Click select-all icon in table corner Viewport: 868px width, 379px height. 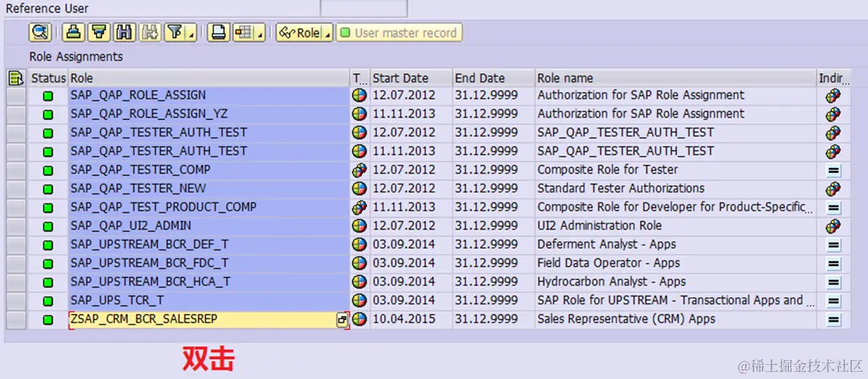[16, 78]
